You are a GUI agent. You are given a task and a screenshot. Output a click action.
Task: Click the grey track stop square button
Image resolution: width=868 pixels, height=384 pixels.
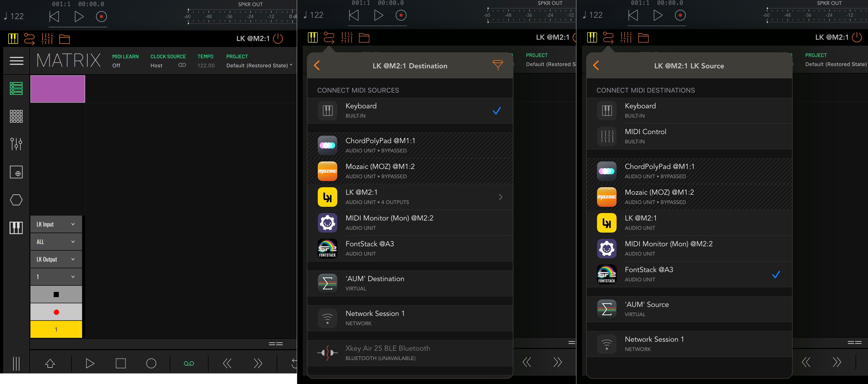point(56,295)
